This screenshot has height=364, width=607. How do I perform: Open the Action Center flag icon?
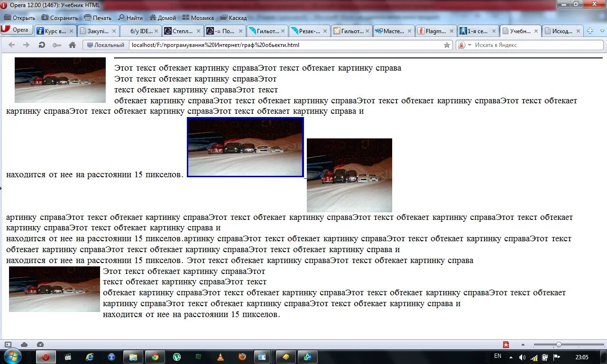click(557, 357)
